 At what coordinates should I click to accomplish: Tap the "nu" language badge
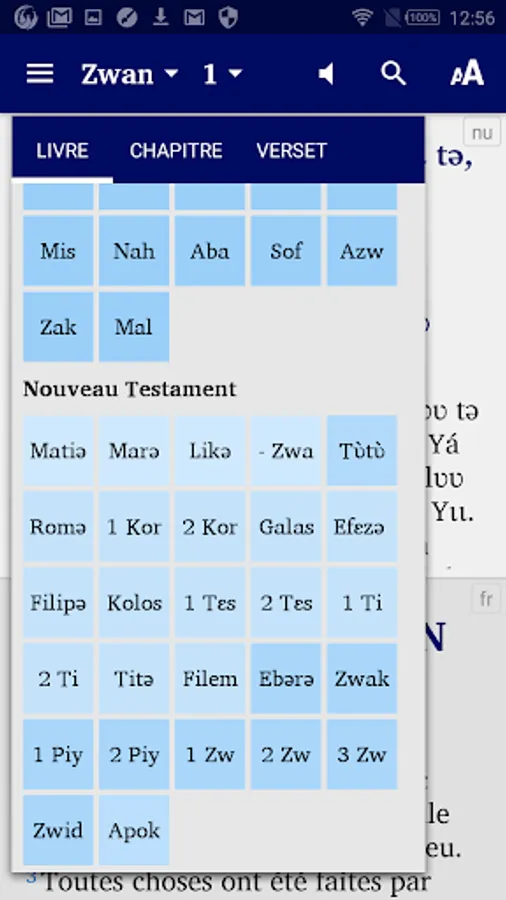pos(482,133)
